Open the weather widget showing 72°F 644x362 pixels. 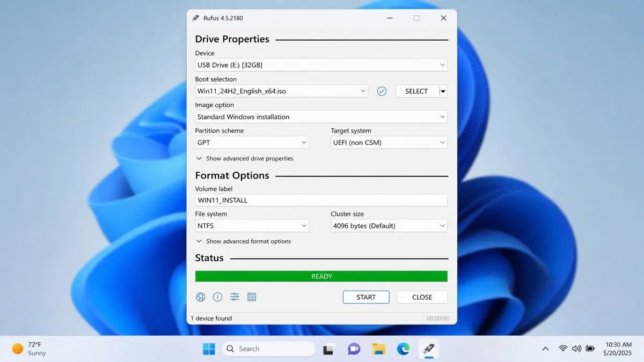[30, 349]
